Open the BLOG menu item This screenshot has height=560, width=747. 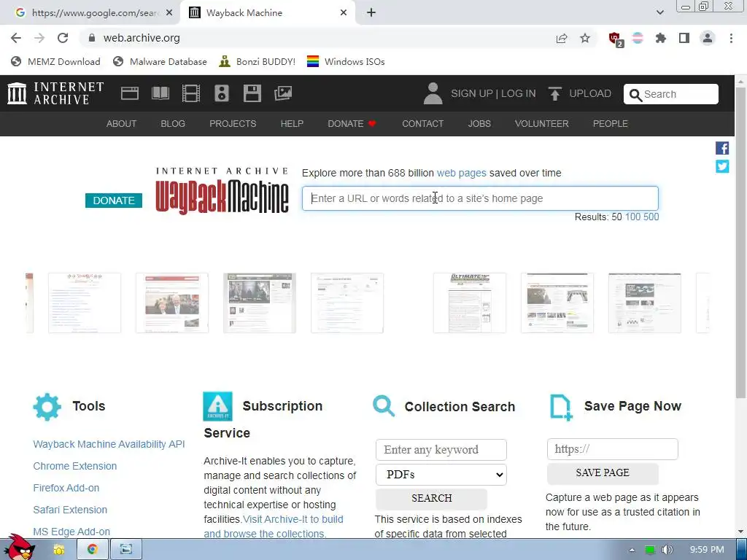point(173,124)
